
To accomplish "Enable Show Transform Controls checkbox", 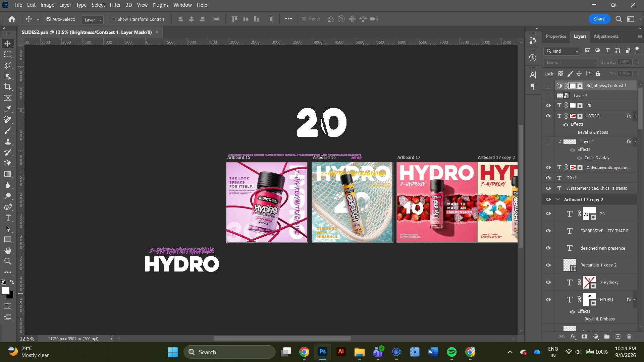I will pyautogui.click(x=113, y=19).
